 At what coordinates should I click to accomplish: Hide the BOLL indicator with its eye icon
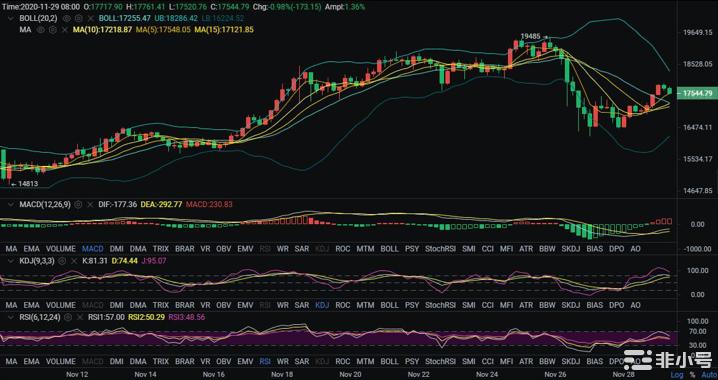[67, 18]
